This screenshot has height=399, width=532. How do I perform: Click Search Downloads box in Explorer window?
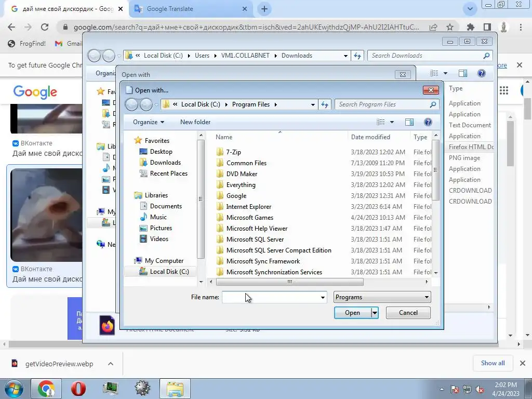[430, 56]
